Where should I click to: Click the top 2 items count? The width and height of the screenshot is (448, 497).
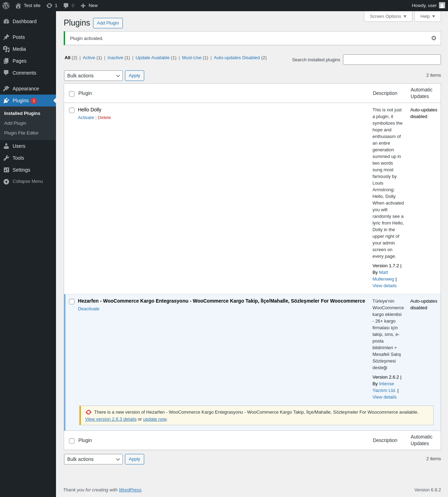(434, 75)
